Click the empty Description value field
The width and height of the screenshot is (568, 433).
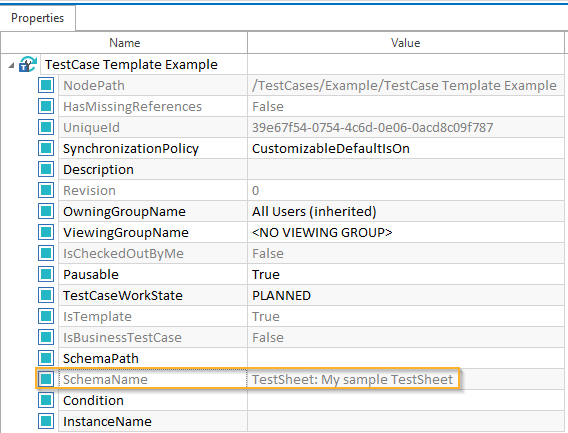click(x=406, y=170)
